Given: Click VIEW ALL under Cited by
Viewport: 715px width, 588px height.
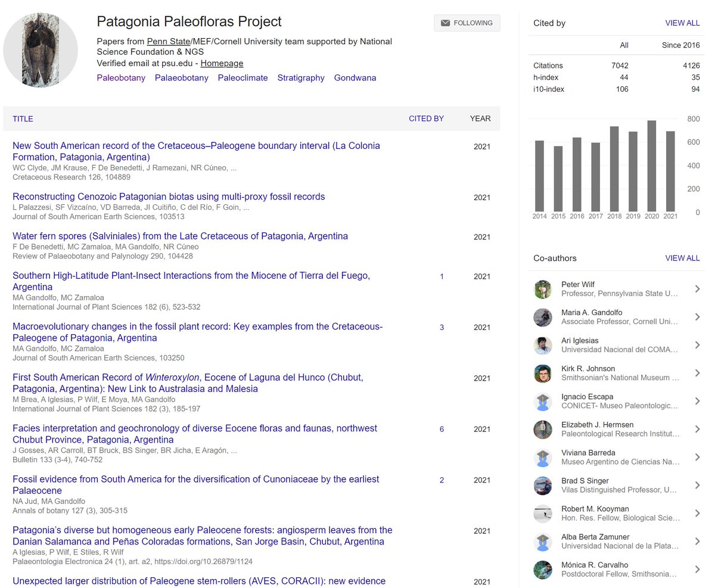Looking at the screenshot, I should (682, 23).
